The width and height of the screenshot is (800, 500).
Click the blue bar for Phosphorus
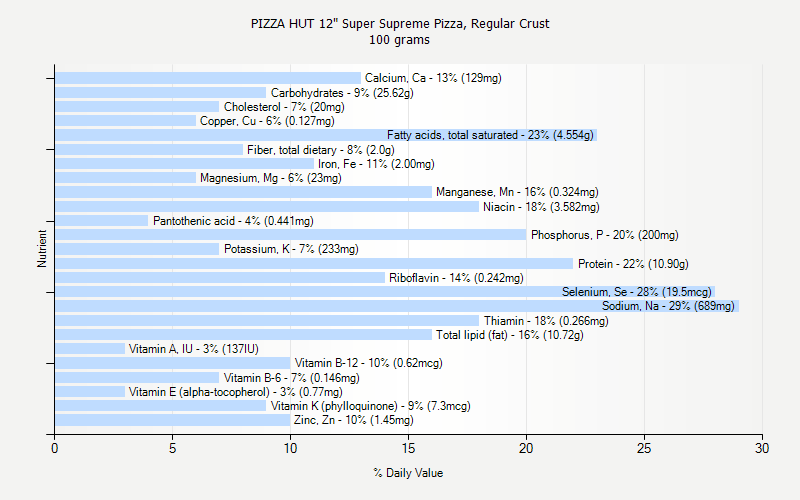(x=290, y=235)
